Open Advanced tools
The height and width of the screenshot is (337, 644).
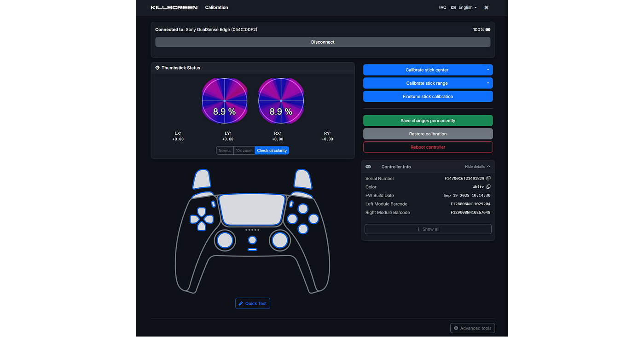click(x=473, y=328)
